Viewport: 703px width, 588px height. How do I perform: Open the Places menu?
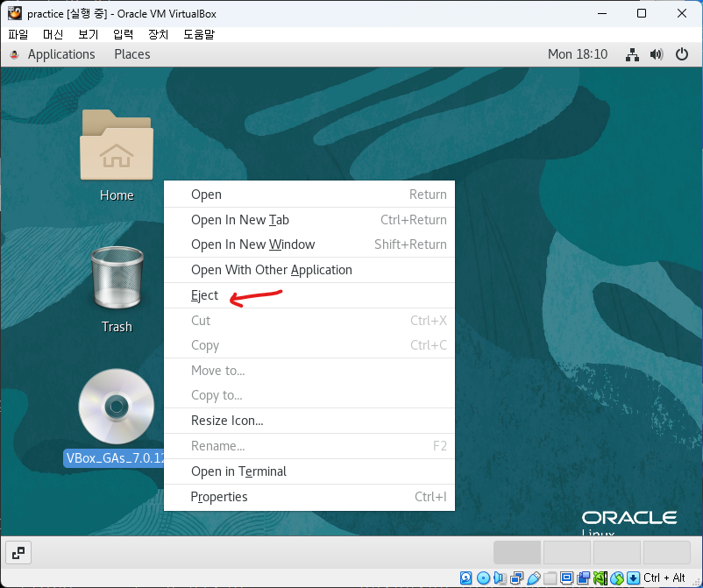132,54
